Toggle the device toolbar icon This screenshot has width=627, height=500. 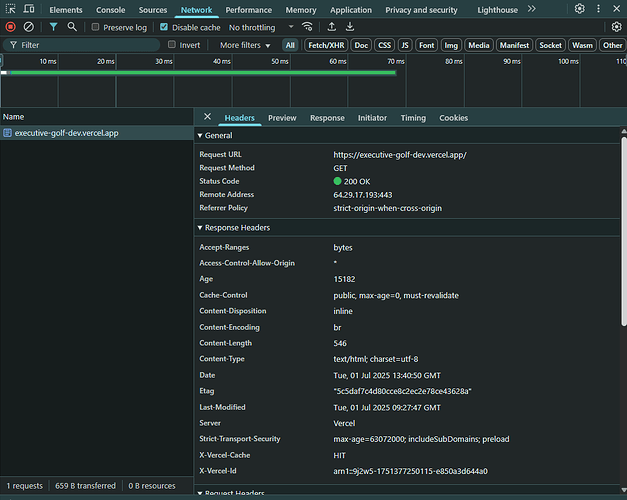tap(29, 9)
